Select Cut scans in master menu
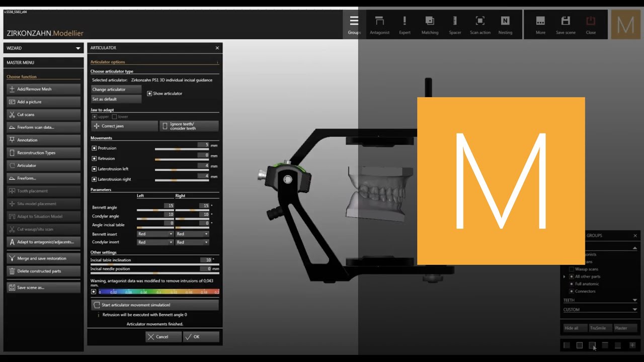The width and height of the screenshot is (644, 362). tap(43, 115)
